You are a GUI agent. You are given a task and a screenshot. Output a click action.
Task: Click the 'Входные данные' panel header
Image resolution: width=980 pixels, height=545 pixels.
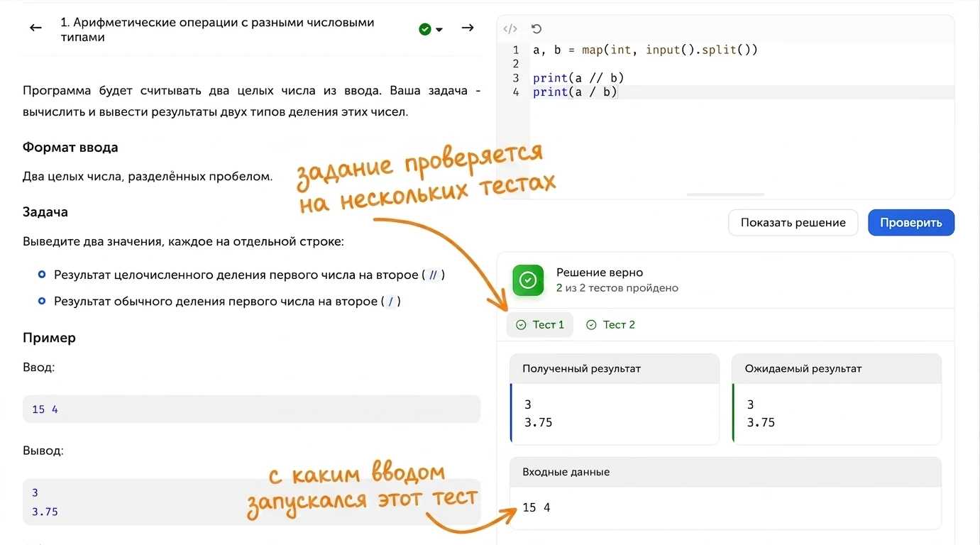point(725,472)
